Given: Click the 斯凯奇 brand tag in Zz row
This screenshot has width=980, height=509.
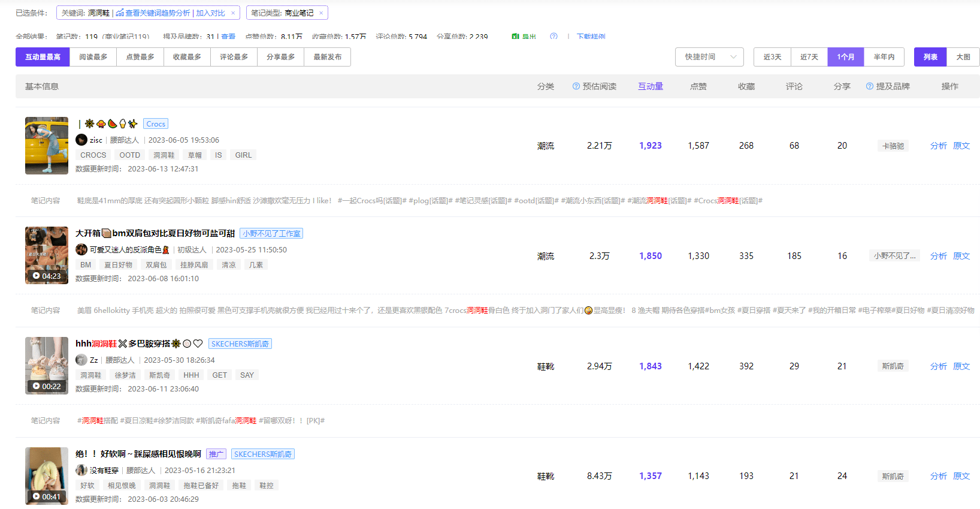Looking at the screenshot, I should (x=893, y=366).
